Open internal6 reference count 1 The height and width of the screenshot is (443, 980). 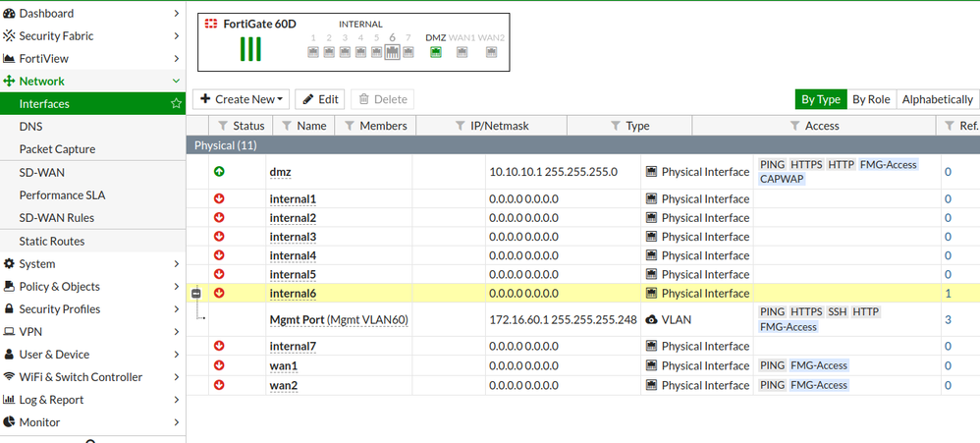948,293
